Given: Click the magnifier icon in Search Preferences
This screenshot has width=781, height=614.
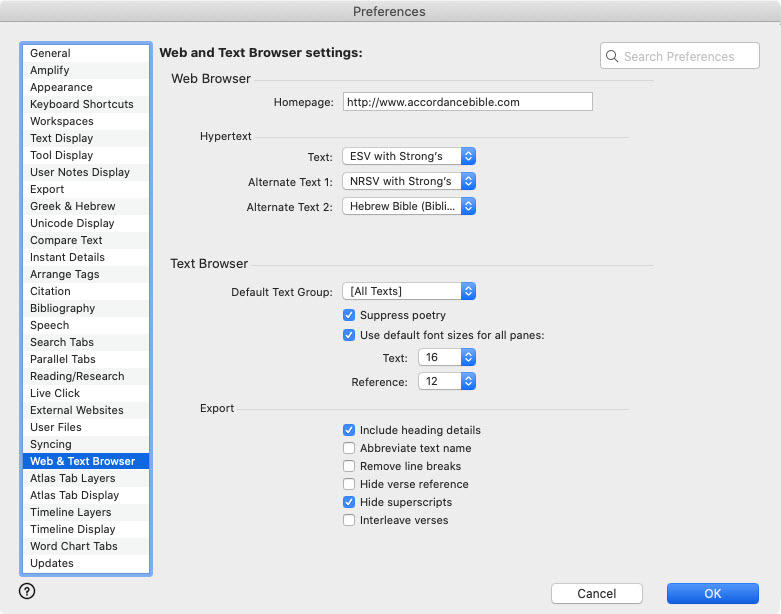Looking at the screenshot, I should (612, 57).
